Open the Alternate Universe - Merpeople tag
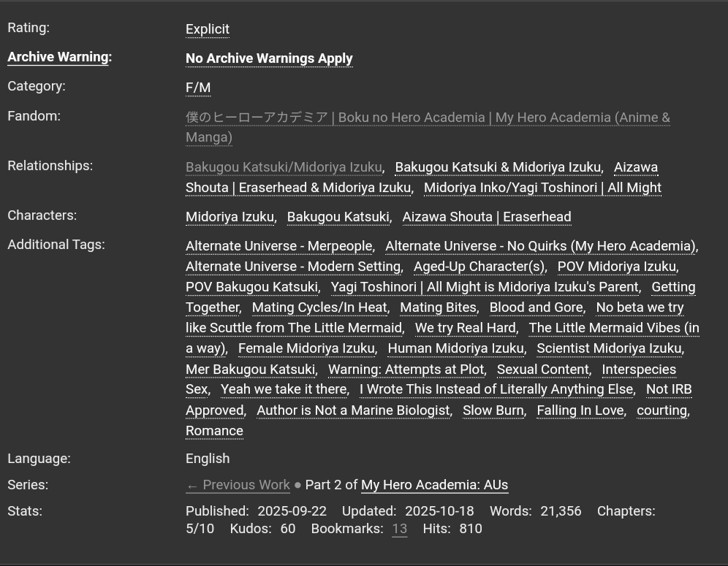The image size is (728, 566). click(x=279, y=246)
